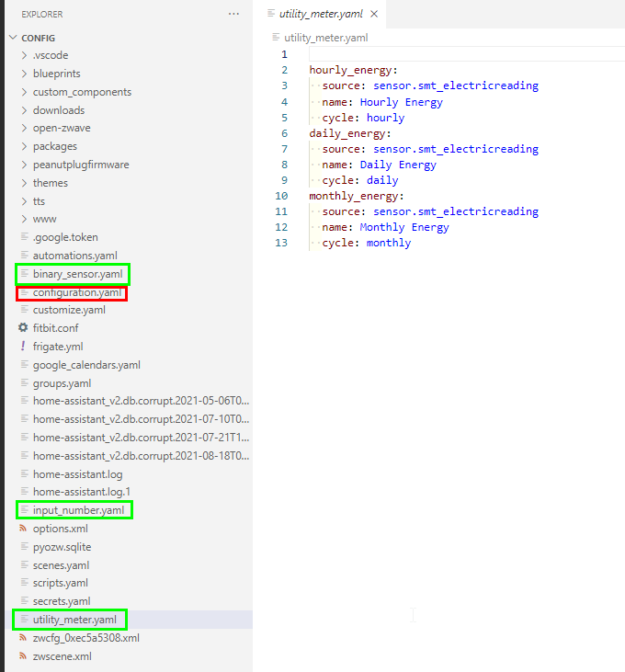Open the corrupt db file dated 2021-07-10
Screen dimensions: 625x672
coord(141,419)
